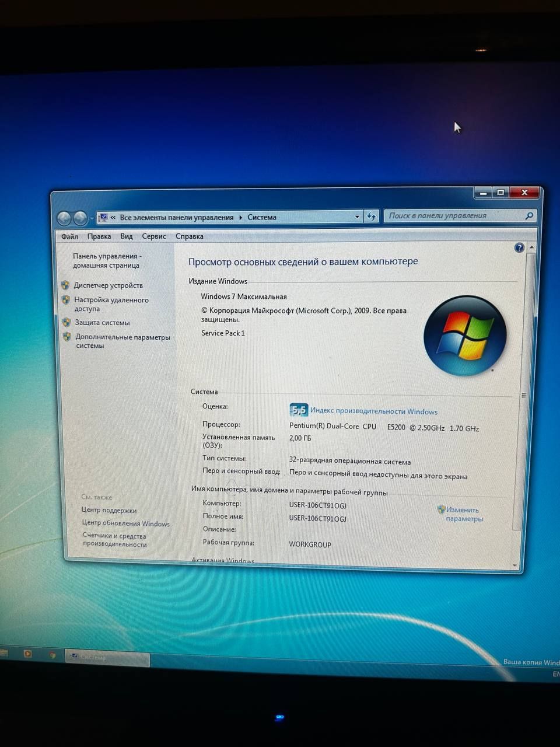The width and height of the screenshot is (560, 747).
Task: Click the 5,5 performance score badge
Action: pyautogui.click(x=299, y=410)
